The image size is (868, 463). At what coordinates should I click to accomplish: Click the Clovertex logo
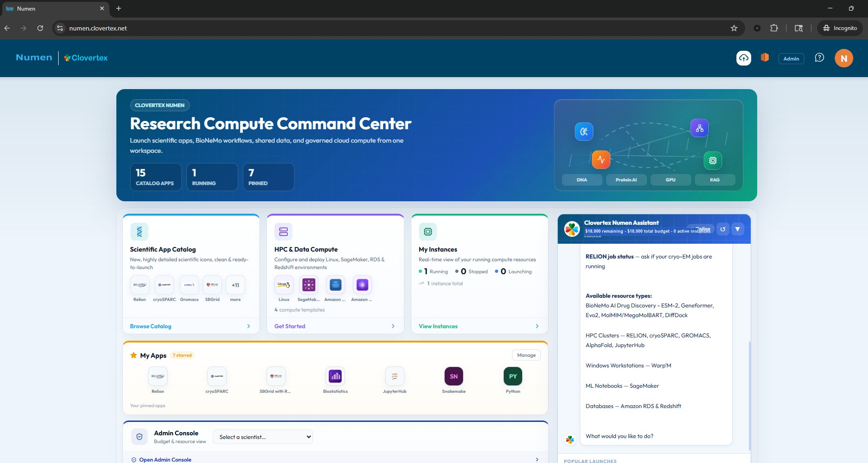pos(86,58)
